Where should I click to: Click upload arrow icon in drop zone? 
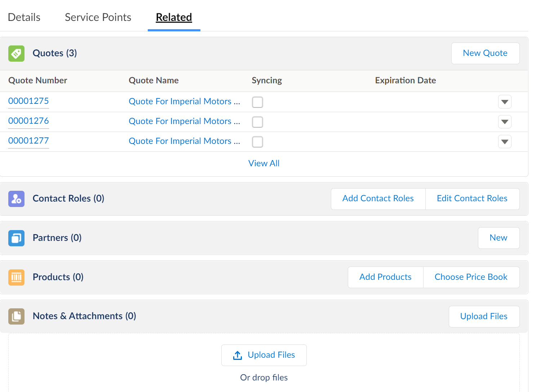[238, 355]
